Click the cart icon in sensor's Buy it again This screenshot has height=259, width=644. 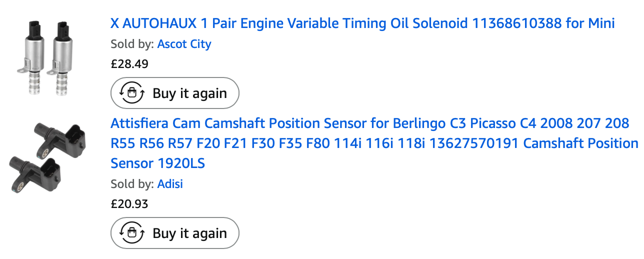click(131, 233)
